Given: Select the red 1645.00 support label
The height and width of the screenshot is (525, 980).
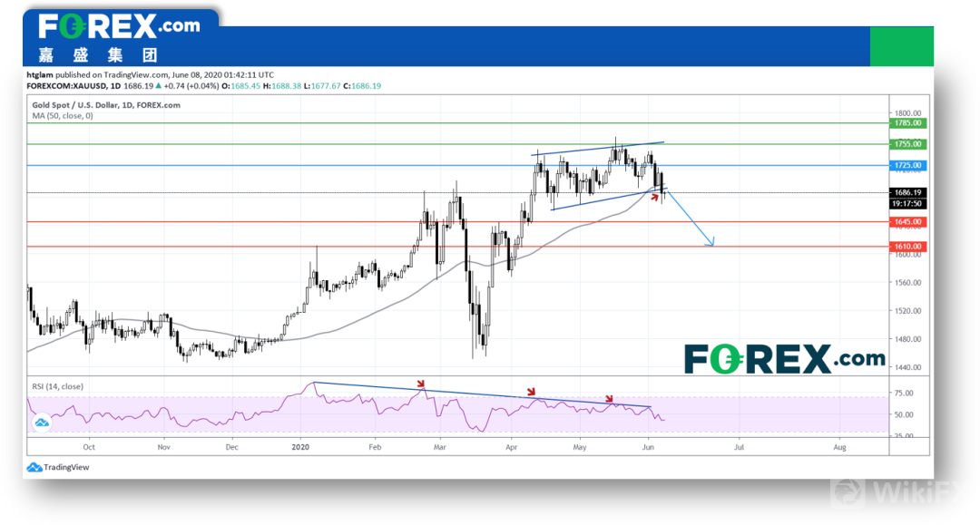Looking at the screenshot, I should click(907, 222).
